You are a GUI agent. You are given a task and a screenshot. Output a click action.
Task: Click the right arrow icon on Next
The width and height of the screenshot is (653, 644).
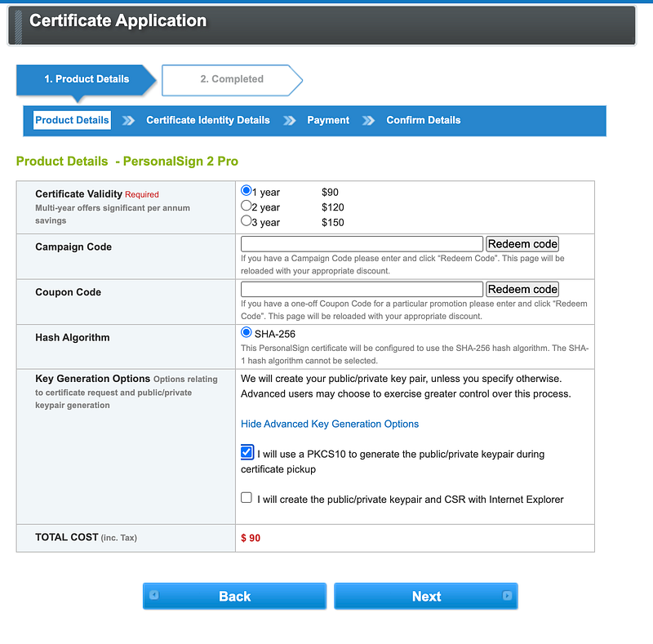[507, 595]
